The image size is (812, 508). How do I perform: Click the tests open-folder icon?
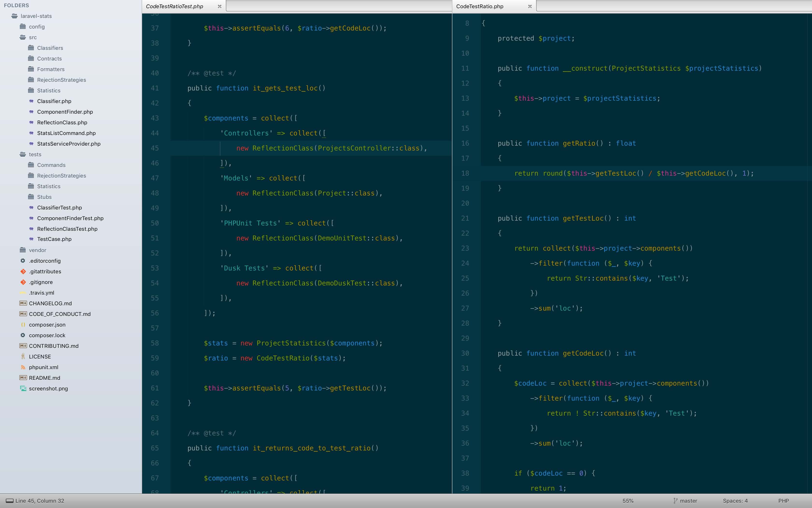click(x=23, y=154)
